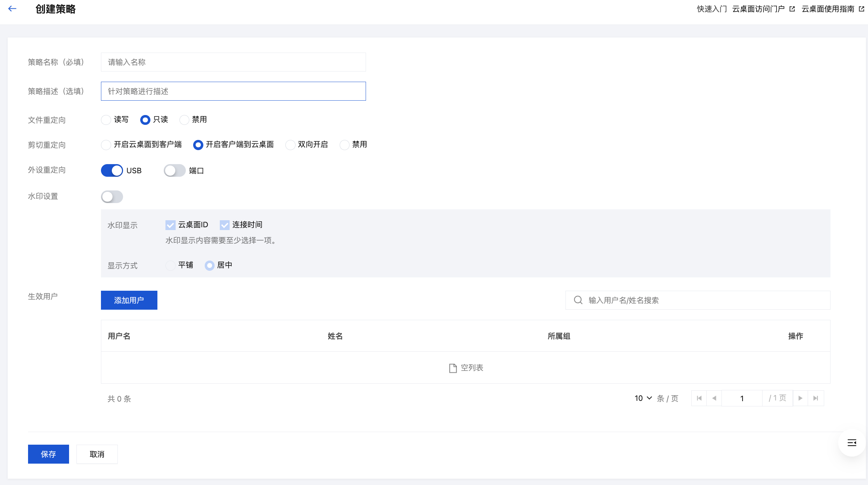The width and height of the screenshot is (868, 485).
Task: Click the 添加用户 button
Action: [x=129, y=300]
